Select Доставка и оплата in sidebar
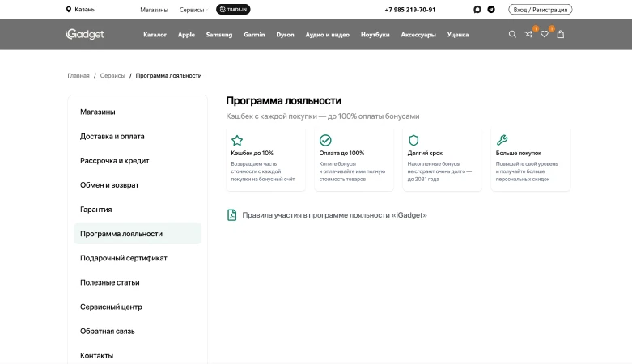This screenshot has height=364, width=632. 138,136
